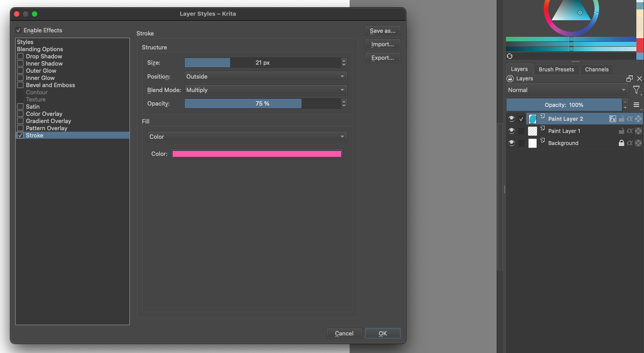
Task: Click the pink stroke Color swatch
Action: click(257, 154)
